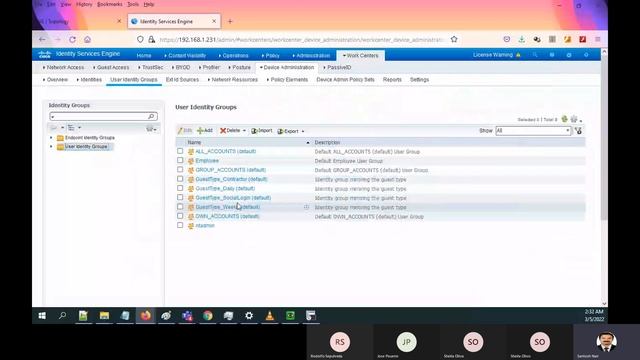Open the ALL_ACCOUNTS (default) link
Viewport: 640px width, 360px height.
[226, 151]
